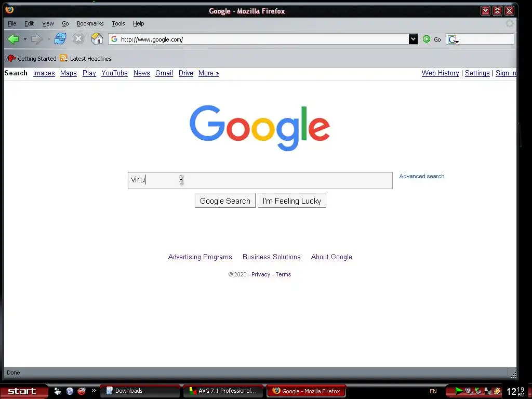Open the Latest Headlines feed bookmark
Viewport: 532px width, 399px height.
tap(86, 58)
